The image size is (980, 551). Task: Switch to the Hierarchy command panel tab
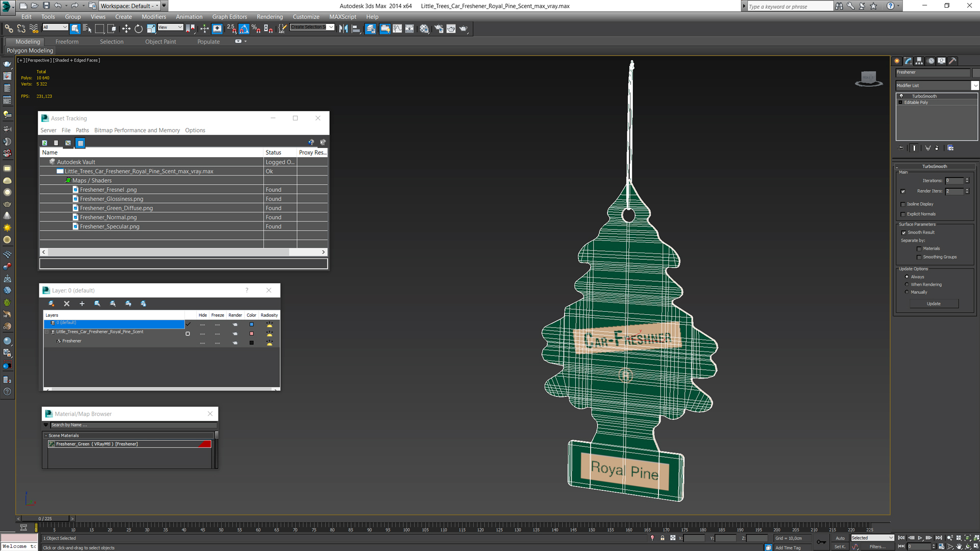click(919, 61)
